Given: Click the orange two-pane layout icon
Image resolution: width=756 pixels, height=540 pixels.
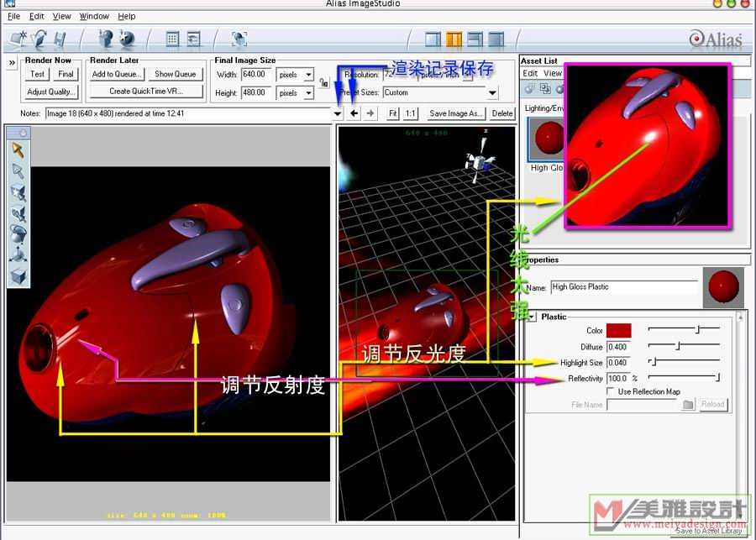Looking at the screenshot, I should (454, 39).
